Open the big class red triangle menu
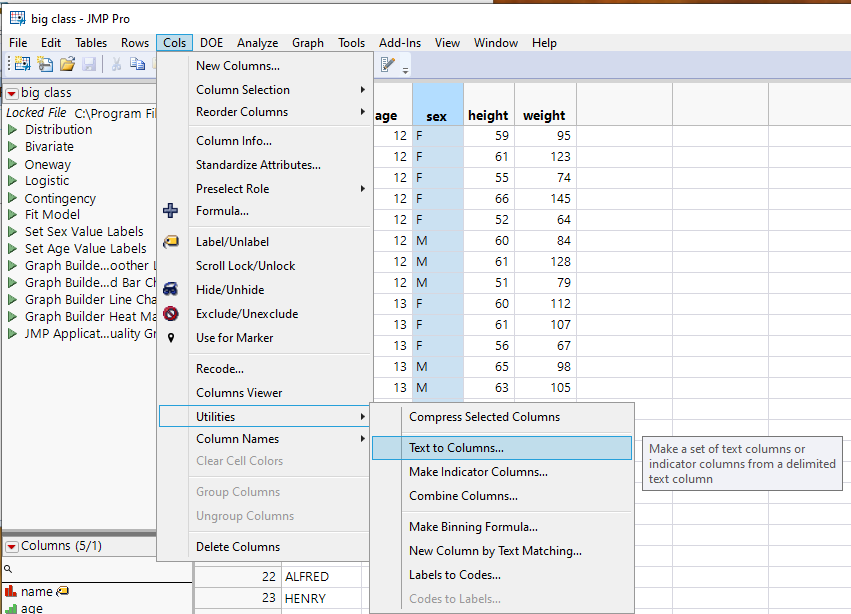Viewport: 851px width, 614px height. pyautogui.click(x=12, y=93)
